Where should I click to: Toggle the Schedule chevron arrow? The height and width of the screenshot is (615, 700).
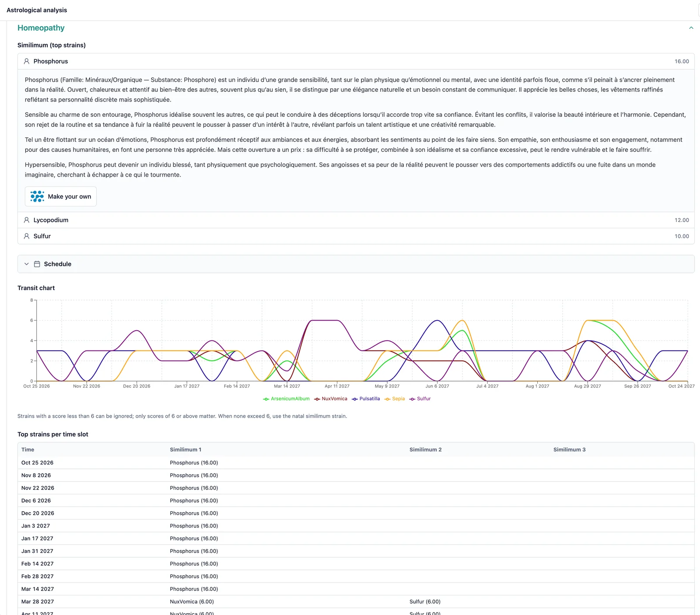coord(27,264)
